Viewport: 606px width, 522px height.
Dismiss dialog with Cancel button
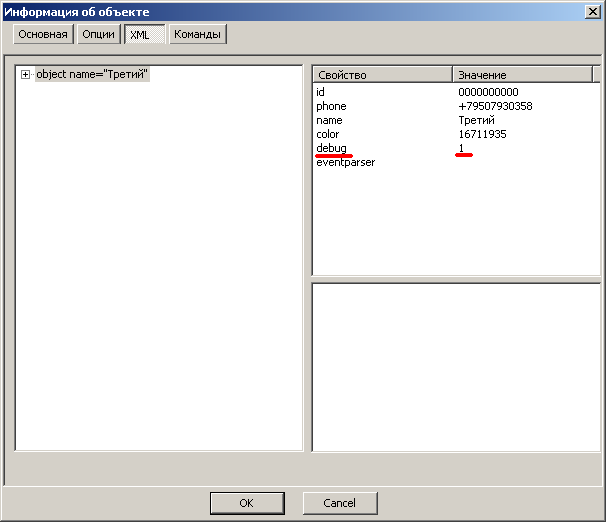(340, 503)
